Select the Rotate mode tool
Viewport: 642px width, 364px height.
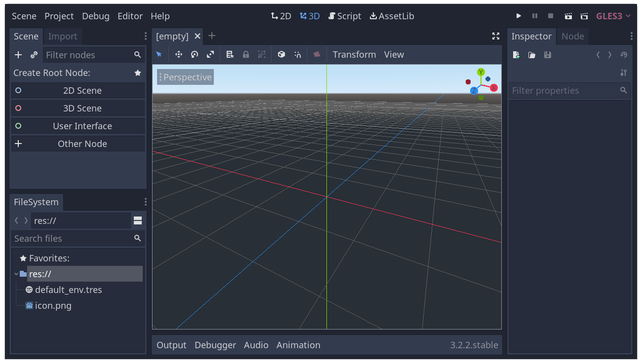(x=195, y=54)
